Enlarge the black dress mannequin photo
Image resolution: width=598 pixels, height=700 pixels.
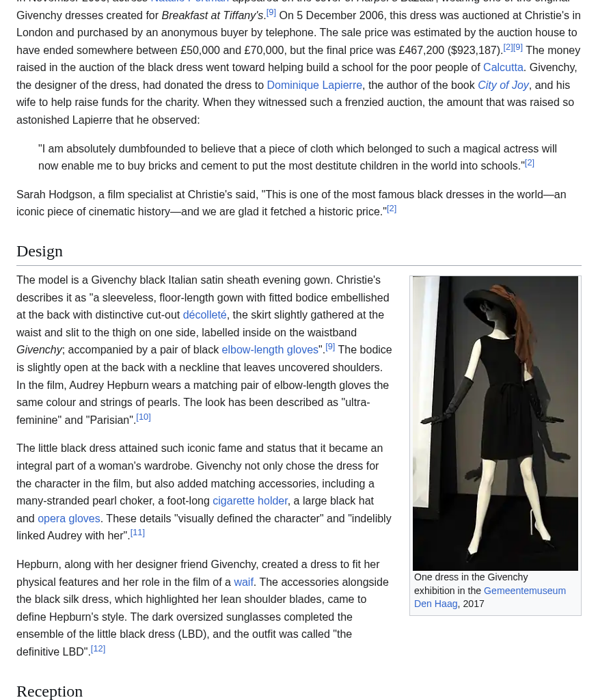coord(495,423)
